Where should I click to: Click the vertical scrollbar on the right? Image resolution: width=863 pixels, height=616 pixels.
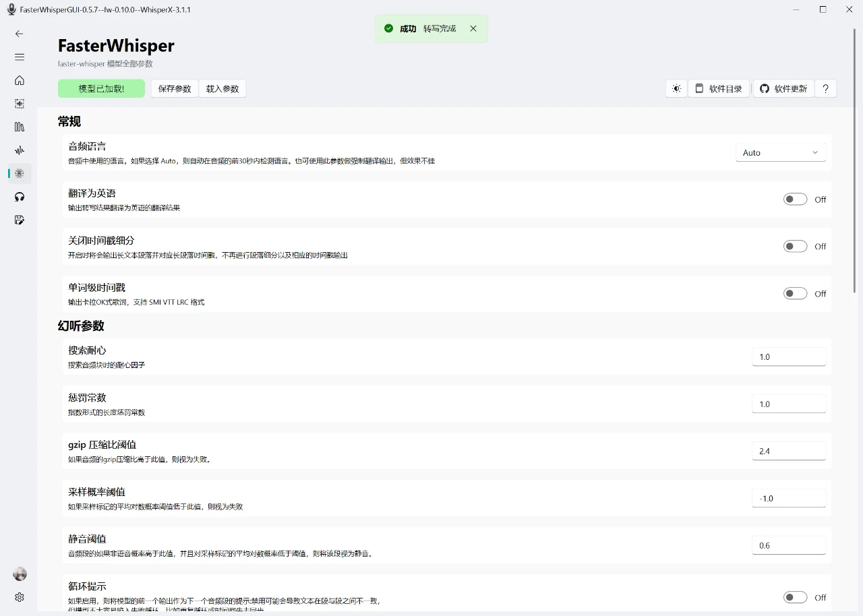[856, 162]
